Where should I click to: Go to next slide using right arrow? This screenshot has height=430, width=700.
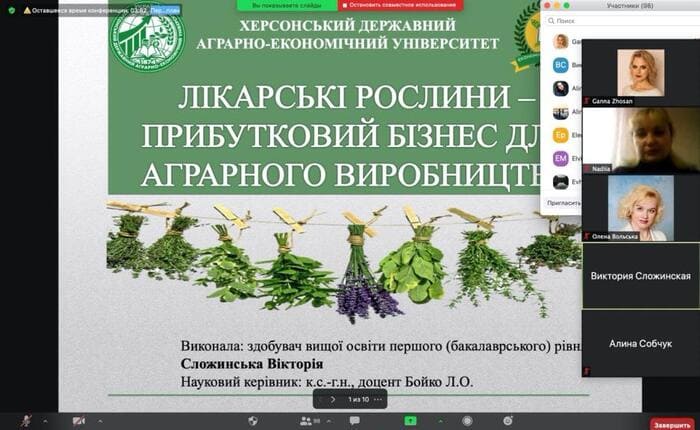click(x=333, y=399)
